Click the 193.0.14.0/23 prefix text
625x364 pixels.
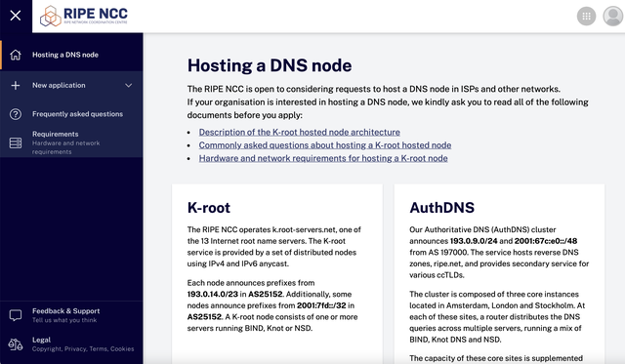tap(213, 295)
